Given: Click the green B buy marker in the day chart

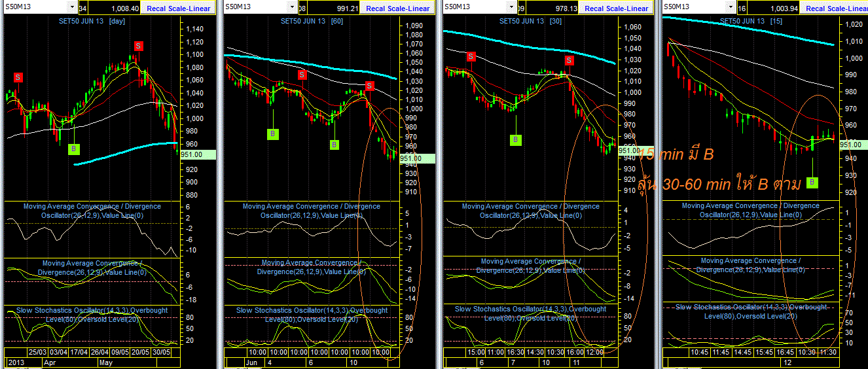Looking at the screenshot, I should point(75,149).
